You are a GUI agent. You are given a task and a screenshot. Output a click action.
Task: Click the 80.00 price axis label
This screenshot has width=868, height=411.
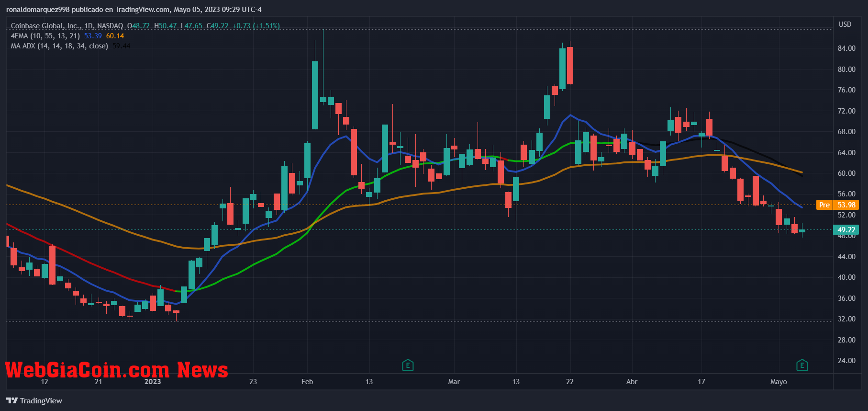[x=846, y=69]
